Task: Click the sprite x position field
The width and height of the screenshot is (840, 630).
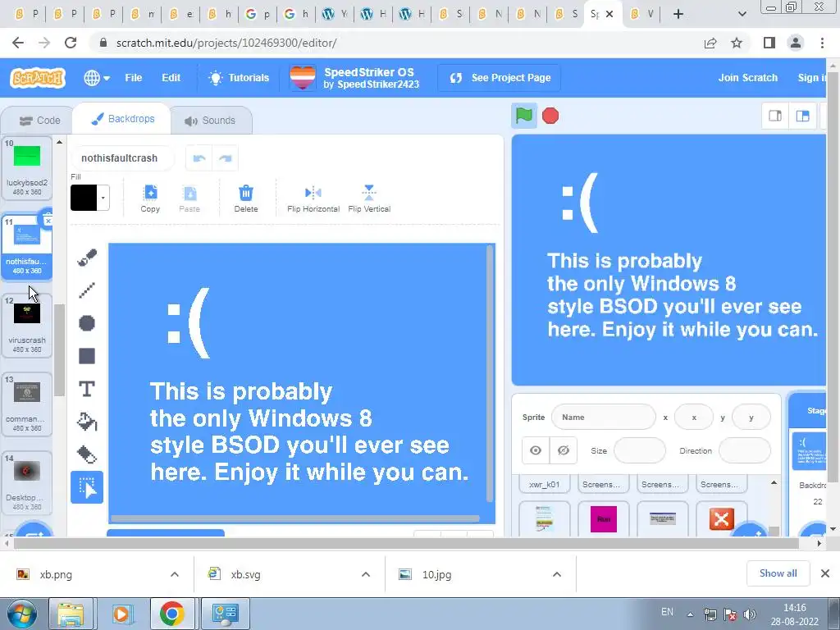Action: point(694,418)
